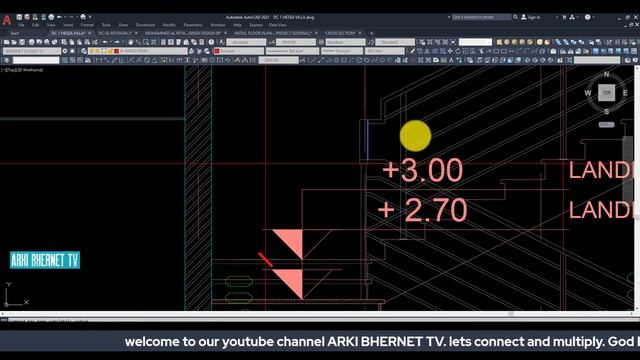The image size is (640, 360).
Task: Open the Annotative text style dropdown
Action: pyautogui.click(x=246, y=42)
